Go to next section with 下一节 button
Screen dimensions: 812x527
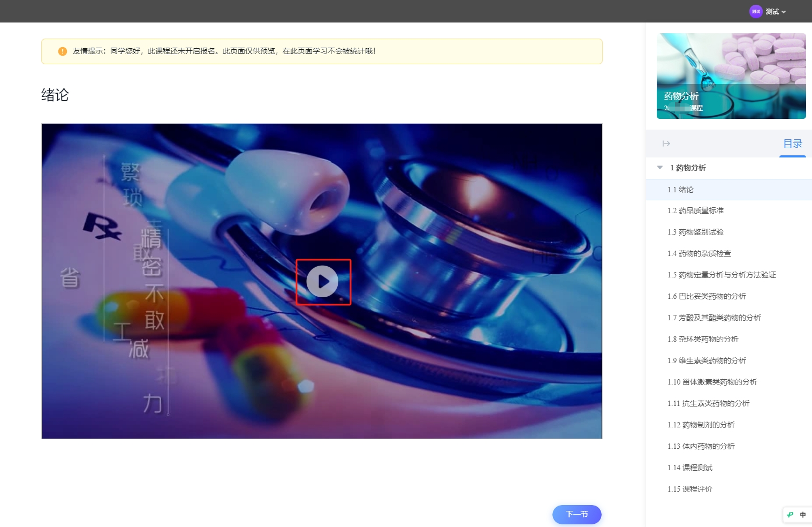576,514
